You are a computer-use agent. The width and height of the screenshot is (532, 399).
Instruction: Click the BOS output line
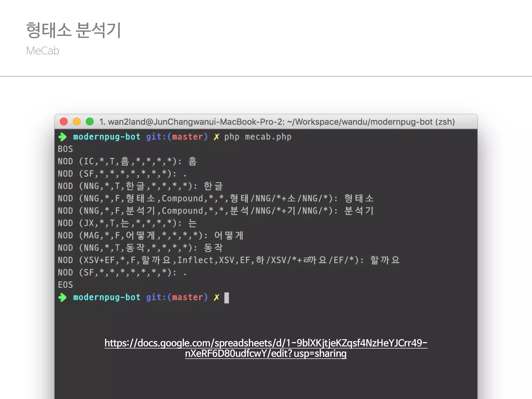click(x=65, y=149)
